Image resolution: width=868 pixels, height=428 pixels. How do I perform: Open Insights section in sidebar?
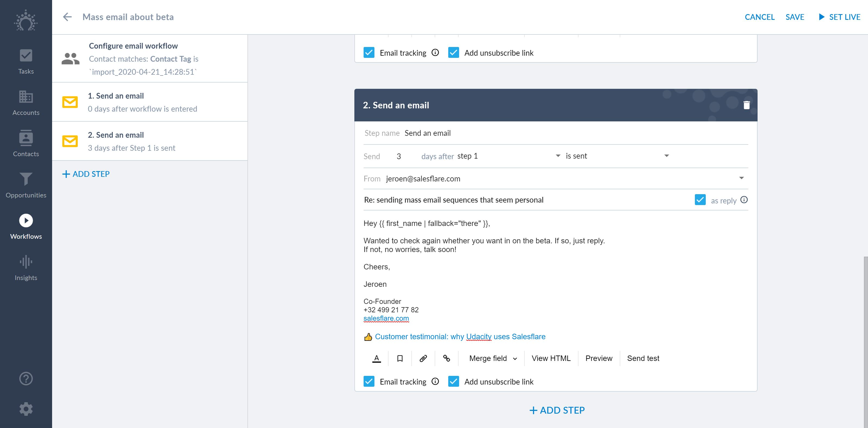click(26, 268)
